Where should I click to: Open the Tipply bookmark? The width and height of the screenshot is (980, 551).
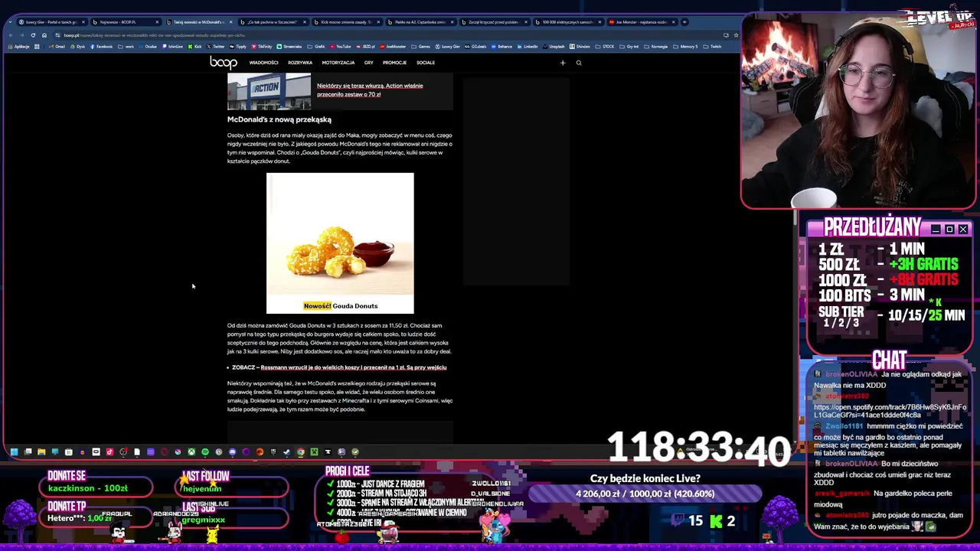pos(238,47)
